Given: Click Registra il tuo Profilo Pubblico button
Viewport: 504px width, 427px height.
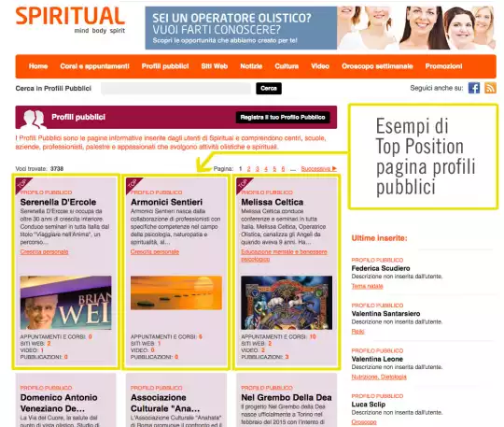Looking at the screenshot, I should click(283, 117).
